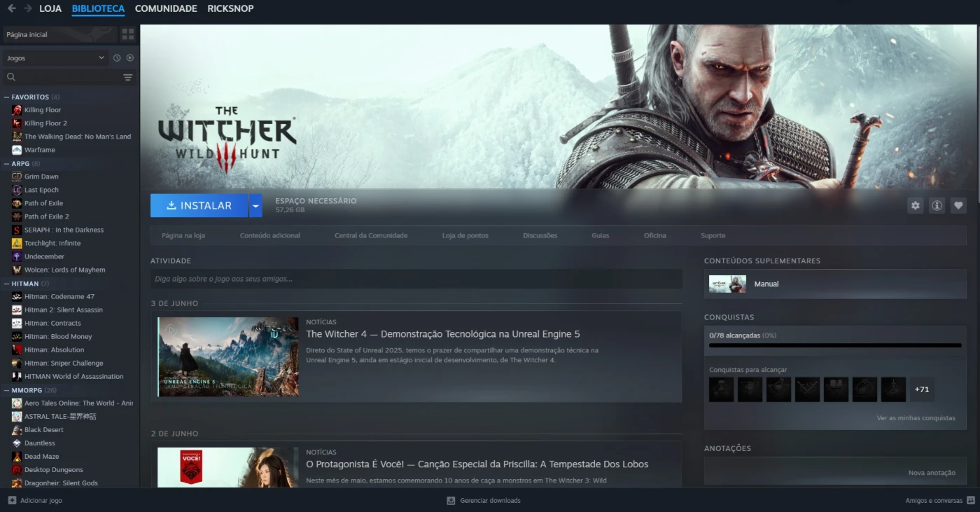Open Guias tab

(601, 235)
